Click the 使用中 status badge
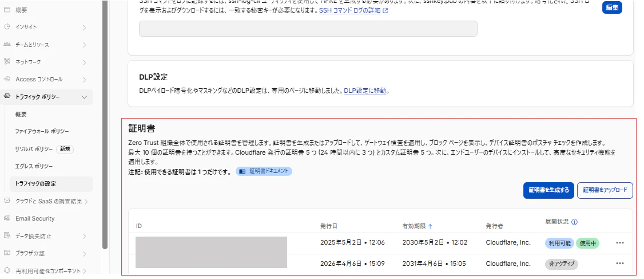644x279 pixels. pyautogui.click(x=588, y=243)
